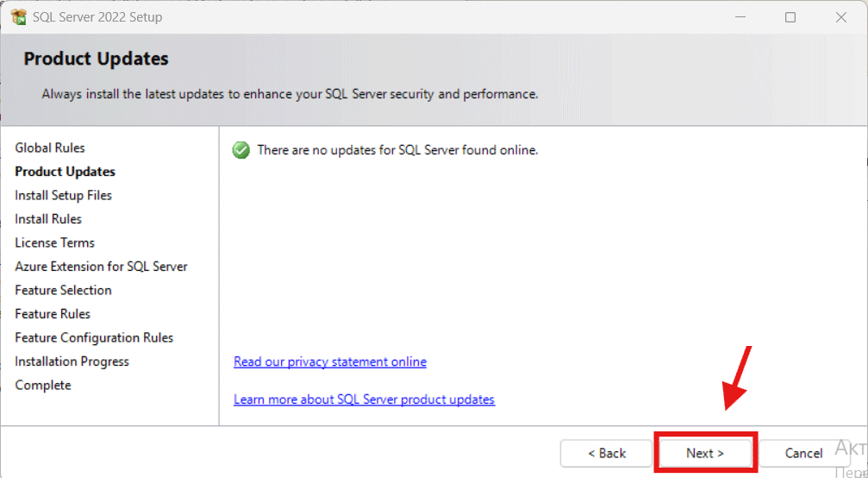The height and width of the screenshot is (478, 868).
Task: Click the Back button
Action: (x=607, y=453)
